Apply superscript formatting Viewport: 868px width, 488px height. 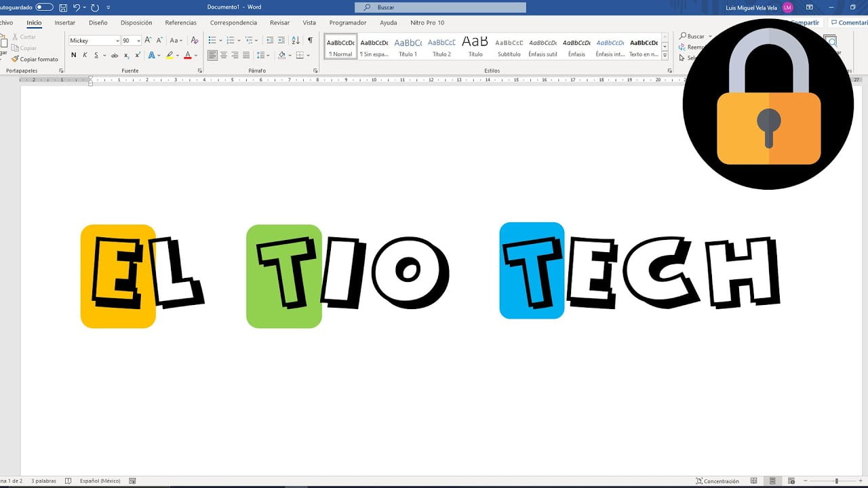coord(136,56)
